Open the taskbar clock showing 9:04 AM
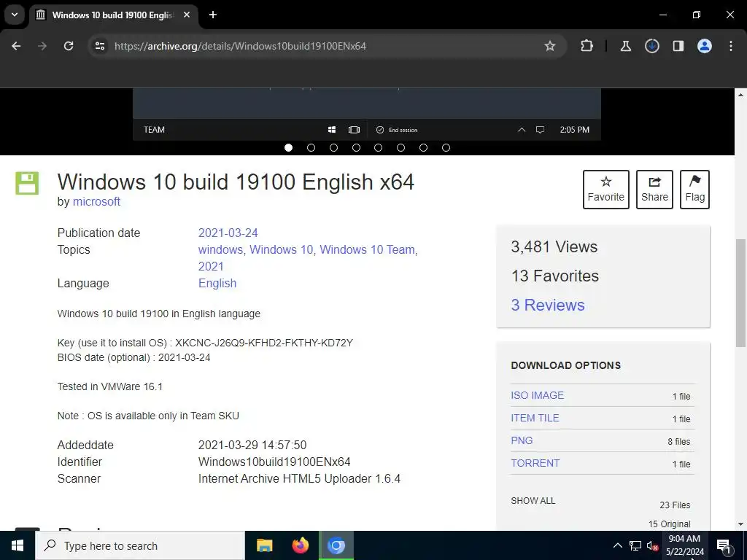The image size is (747, 560). pos(684,545)
